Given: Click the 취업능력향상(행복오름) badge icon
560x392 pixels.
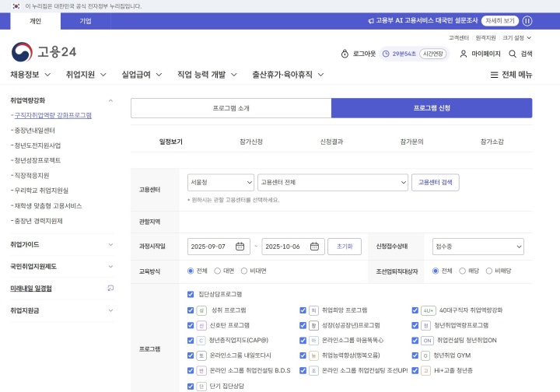Looking at the screenshot, I should click(313, 355).
